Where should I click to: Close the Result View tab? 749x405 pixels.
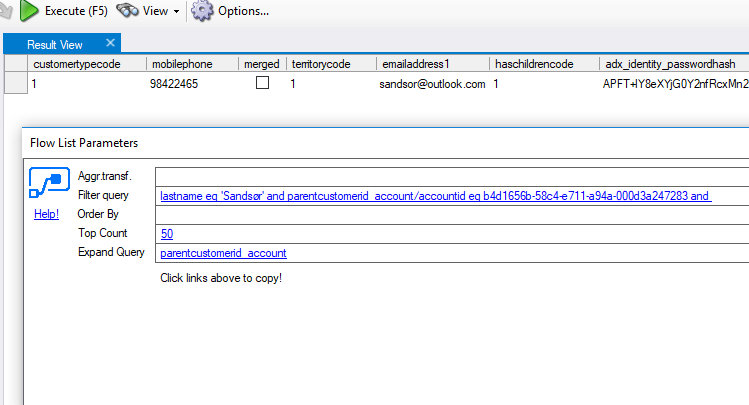coord(110,43)
